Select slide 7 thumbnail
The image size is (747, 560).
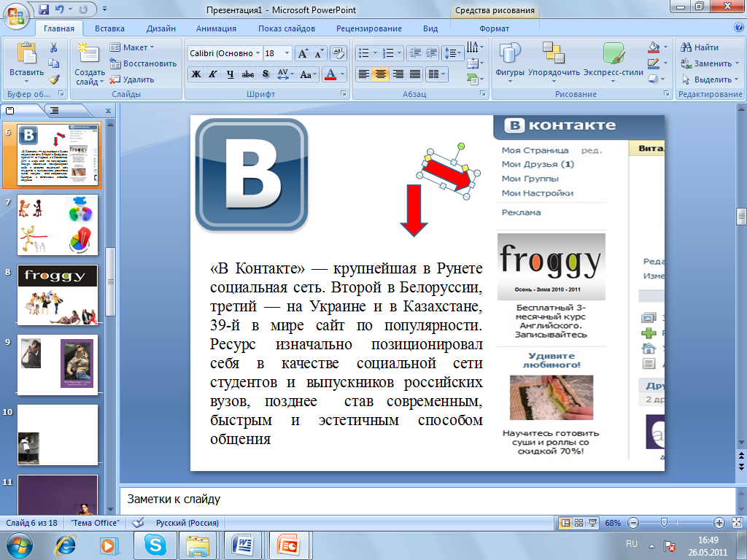tap(58, 225)
